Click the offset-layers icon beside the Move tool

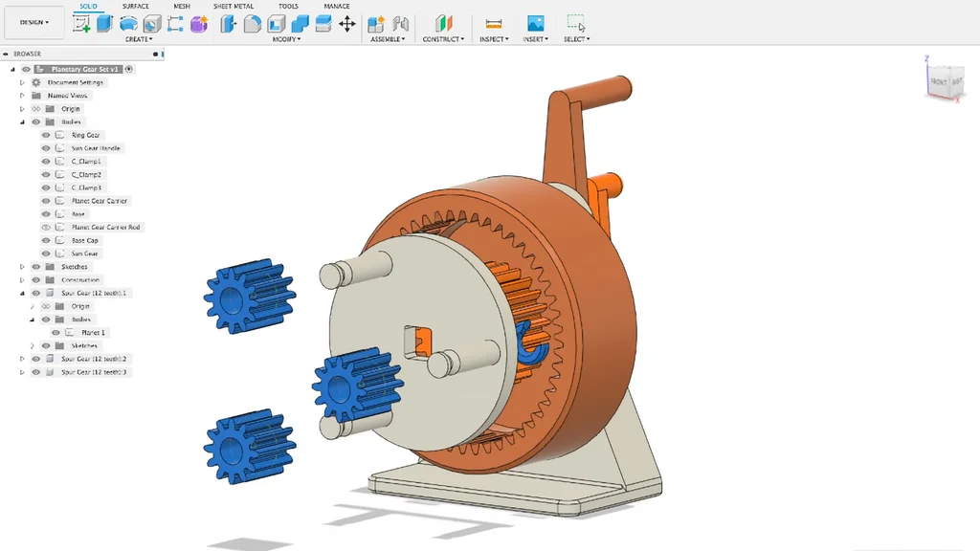(323, 24)
